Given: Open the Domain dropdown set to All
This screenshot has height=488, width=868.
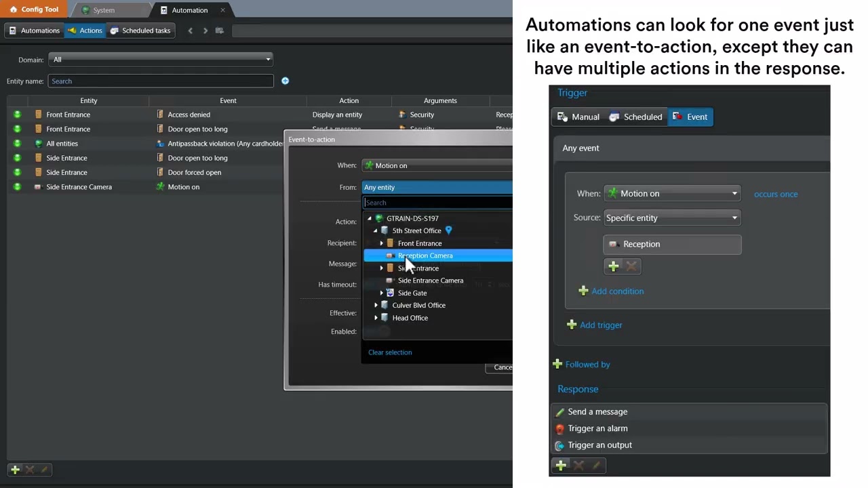Looking at the screenshot, I should click(161, 60).
